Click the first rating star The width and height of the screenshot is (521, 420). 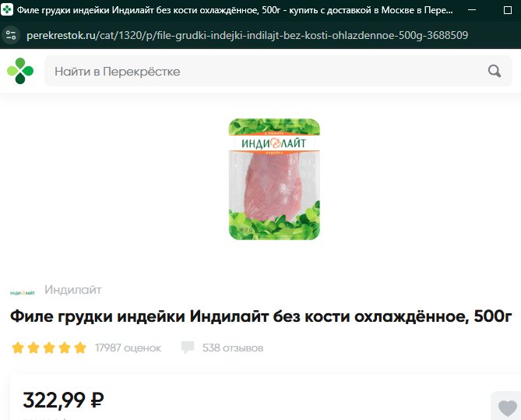pos(18,348)
